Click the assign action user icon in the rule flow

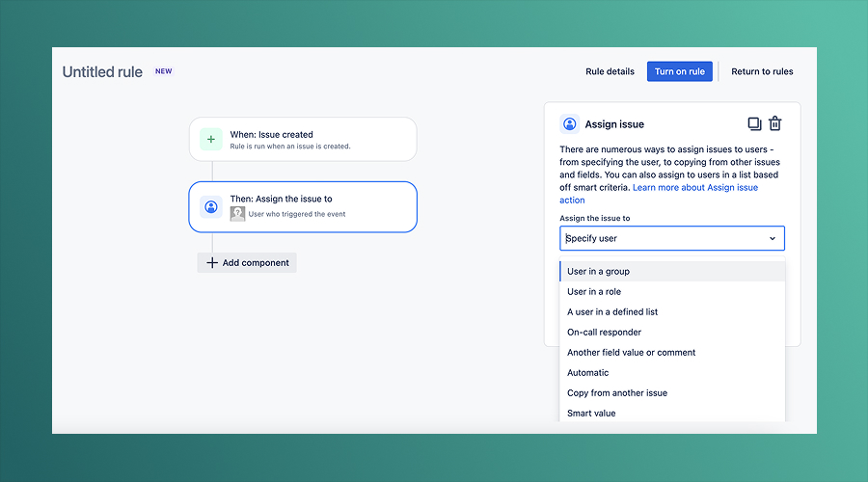coord(211,207)
